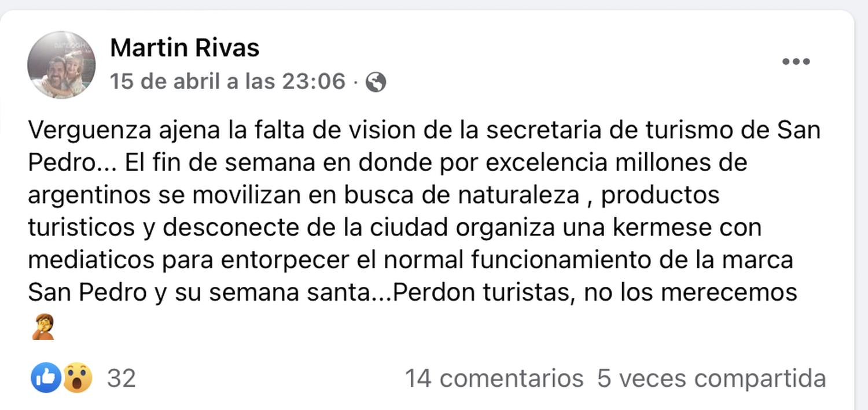
Task: Open the Martin Rivas profile name link
Action: point(185,47)
